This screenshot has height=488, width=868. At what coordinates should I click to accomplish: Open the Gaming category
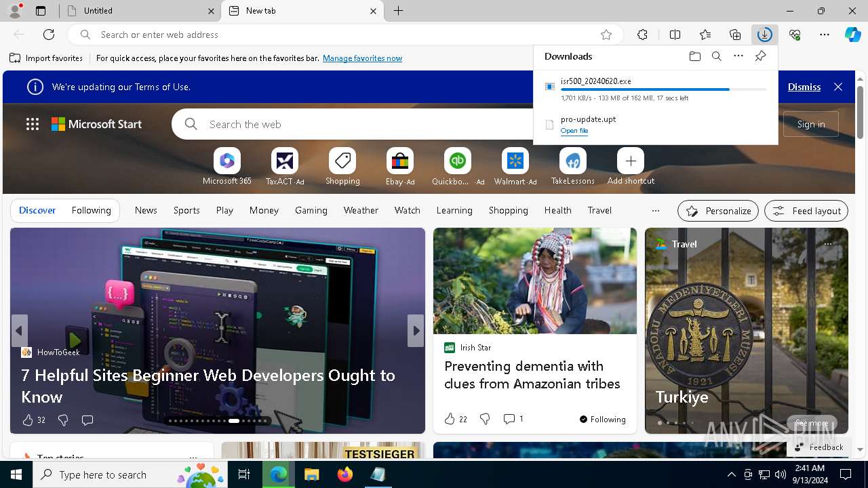311,211
